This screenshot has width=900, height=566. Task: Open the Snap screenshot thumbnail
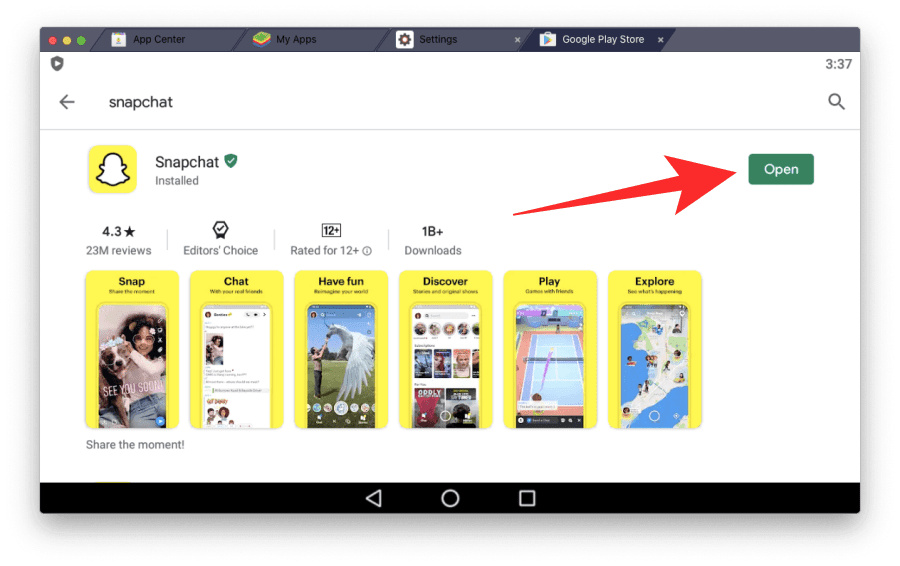132,350
